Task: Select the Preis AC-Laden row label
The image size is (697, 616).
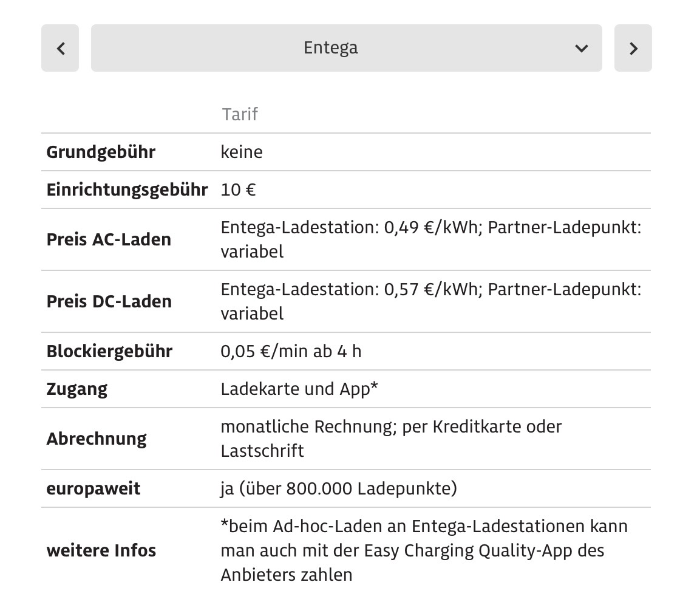Action: (109, 239)
